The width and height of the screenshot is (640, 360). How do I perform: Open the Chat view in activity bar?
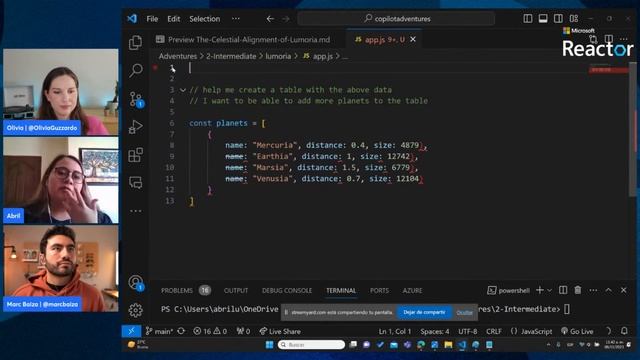pos(136,182)
